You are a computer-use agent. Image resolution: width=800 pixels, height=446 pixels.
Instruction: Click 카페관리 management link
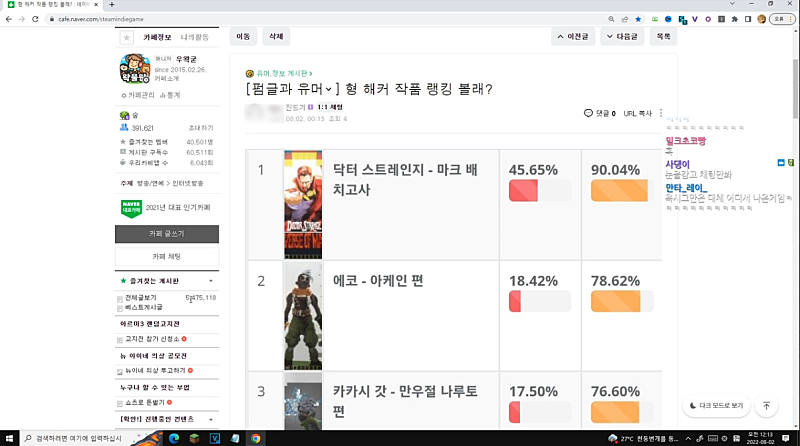[138, 95]
